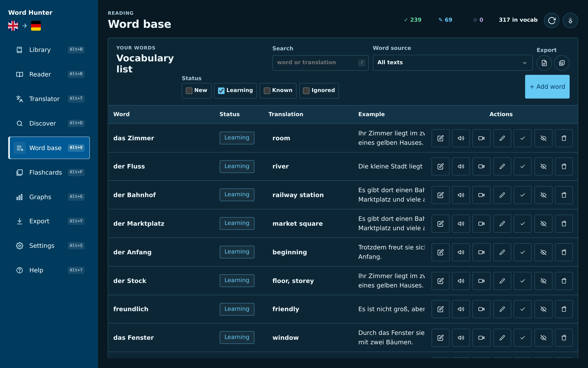The image size is (588, 368).
Task: Click the Word column header
Action: 121,114
